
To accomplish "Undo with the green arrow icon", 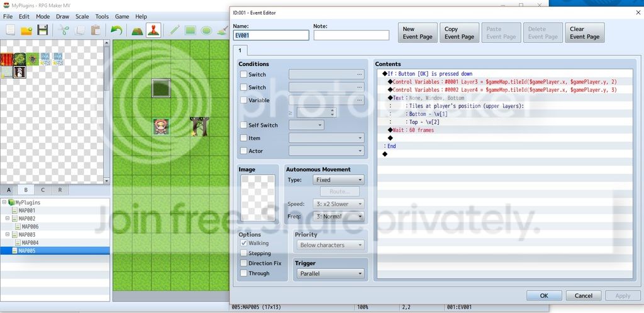I will [x=116, y=30].
